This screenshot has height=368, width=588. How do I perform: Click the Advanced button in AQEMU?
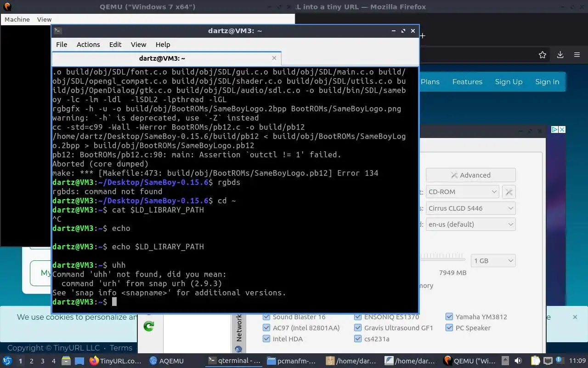470,175
